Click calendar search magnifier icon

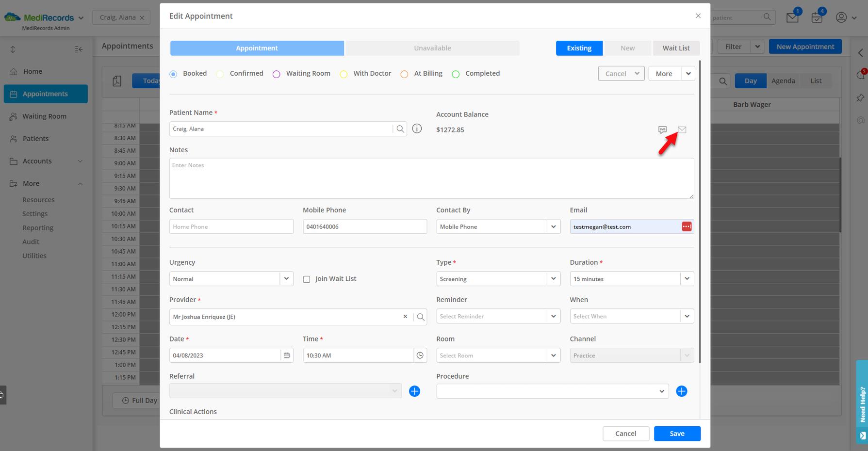pyautogui.click(x=723, y=81)
